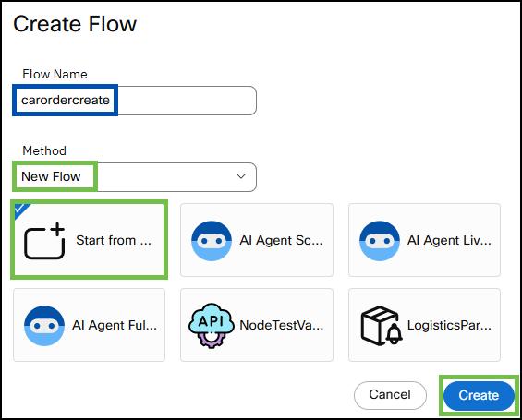The image size is (522, 420).
Task: Click the LogisticsPar... package bell icon
Action: click(x=382, y=326)
